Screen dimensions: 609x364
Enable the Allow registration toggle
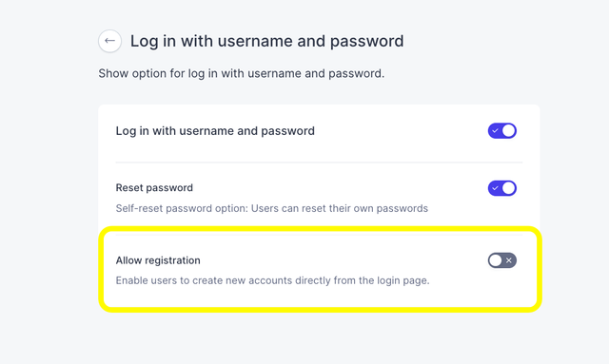point(502,260)
